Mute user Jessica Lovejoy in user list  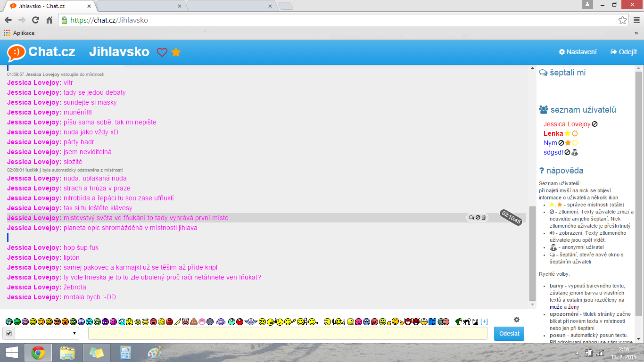[x=595, y=124]
